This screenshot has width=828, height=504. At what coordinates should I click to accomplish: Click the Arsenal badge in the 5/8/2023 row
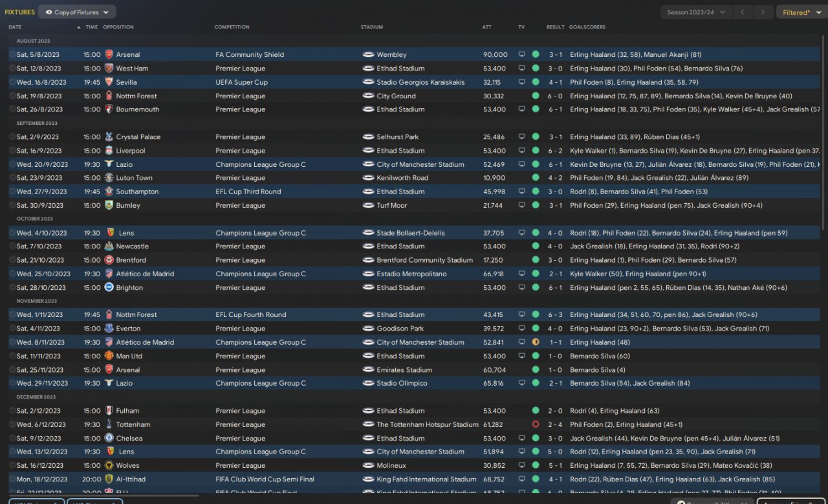pyautogui.click(x=109, y=55)
